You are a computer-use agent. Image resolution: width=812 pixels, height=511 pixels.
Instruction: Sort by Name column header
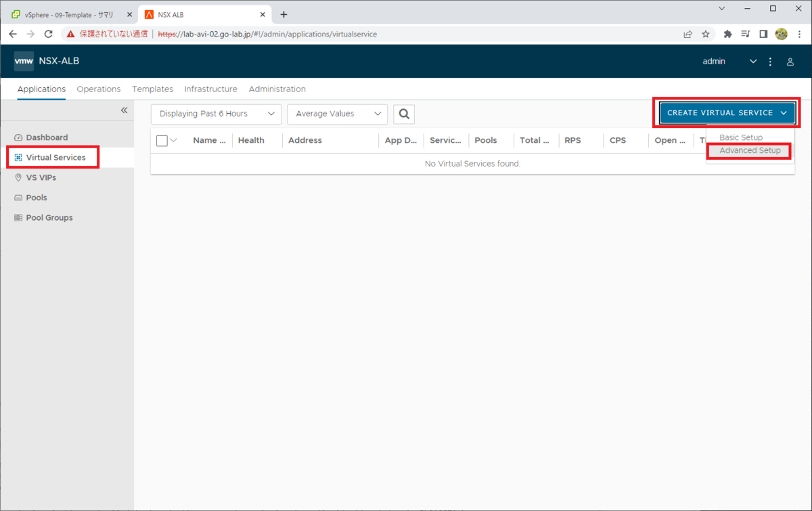click(209, 141)
